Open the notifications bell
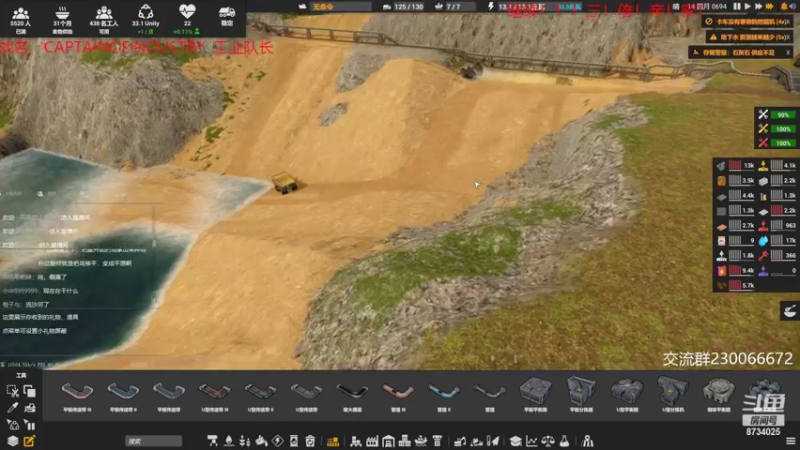The width and height of the screenshot is (800, 450). tap(784, 7)
